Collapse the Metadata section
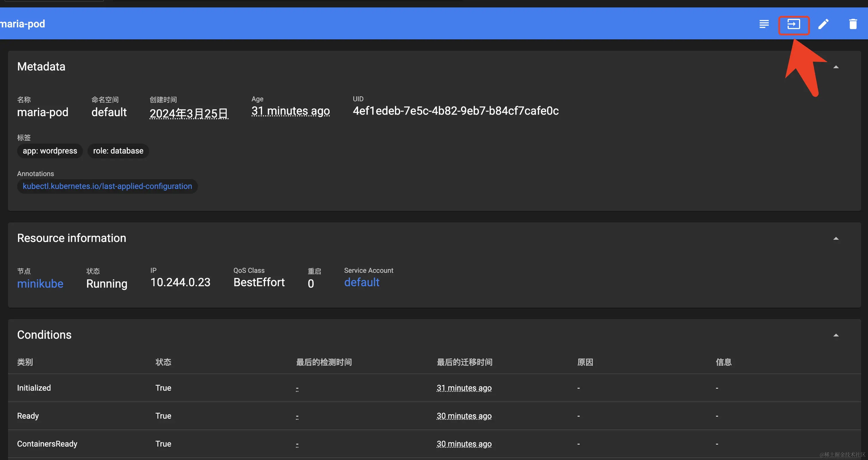868x460 pixels. [x=836, y=67]
